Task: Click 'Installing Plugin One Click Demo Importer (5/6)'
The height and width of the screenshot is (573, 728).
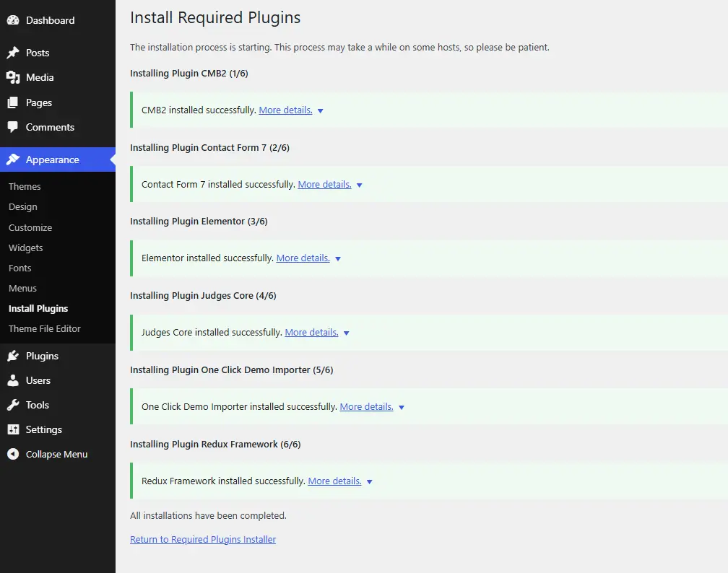Action: click(x=232, y=369)
